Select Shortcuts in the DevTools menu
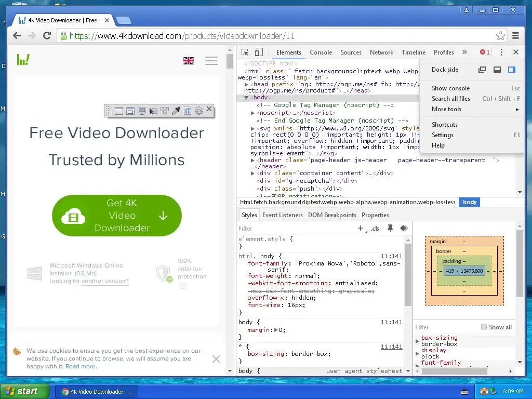This screenshot has width=532, height=399. point(472,125)
